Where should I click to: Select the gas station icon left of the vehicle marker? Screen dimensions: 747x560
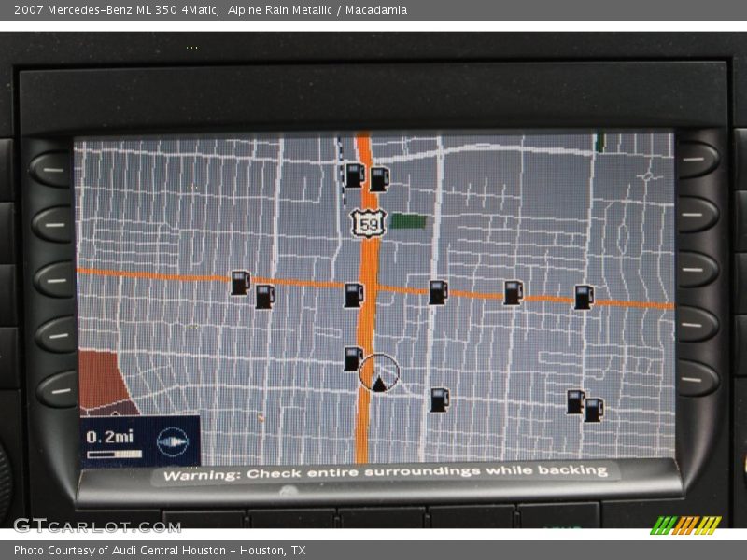352,358
